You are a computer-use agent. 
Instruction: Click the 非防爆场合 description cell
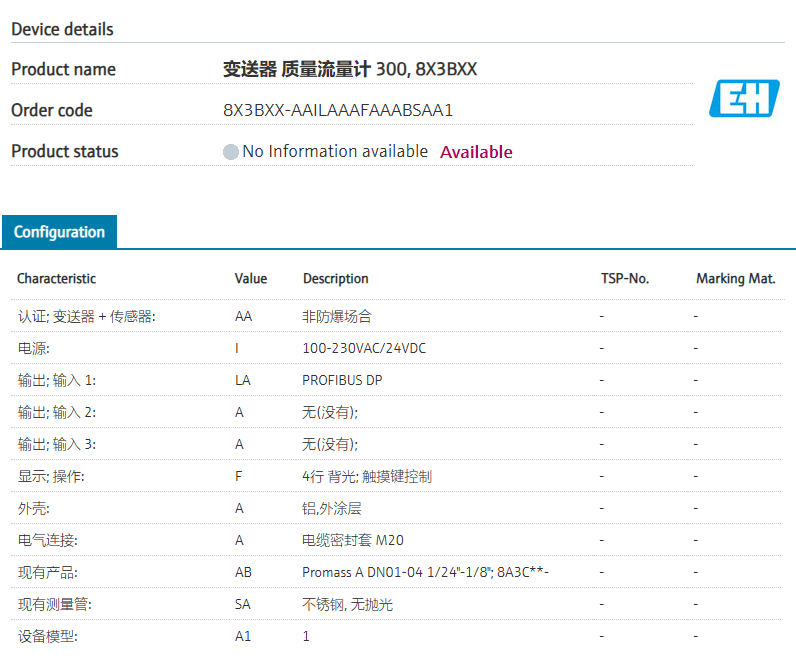[x=337, y=316]
